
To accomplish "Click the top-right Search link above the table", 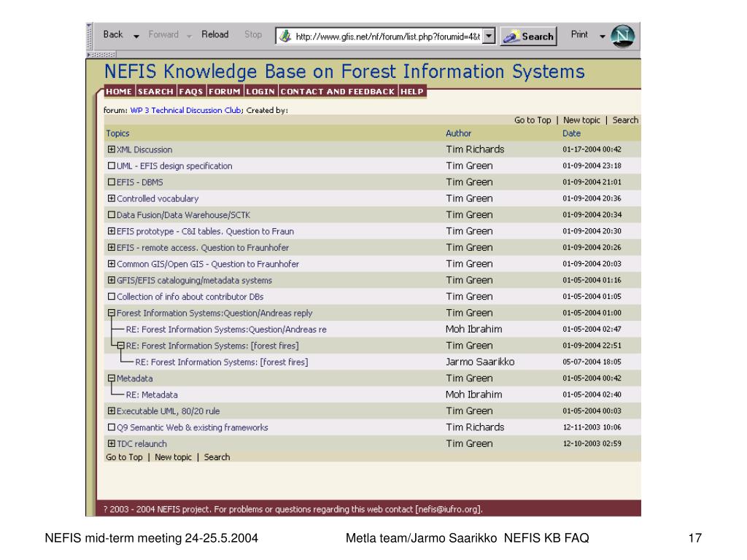I will coord(625,120).
